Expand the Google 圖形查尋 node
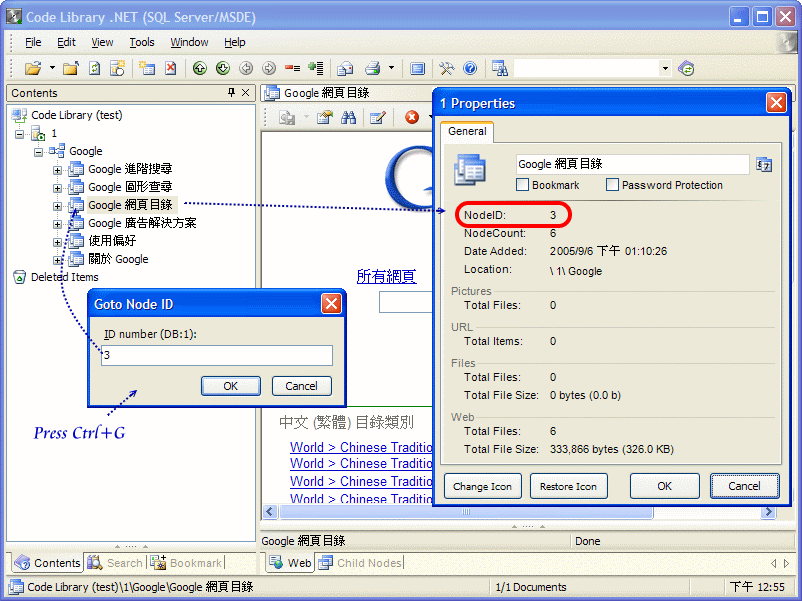Screen dimensions: 802x601 (x=57, y=188)
